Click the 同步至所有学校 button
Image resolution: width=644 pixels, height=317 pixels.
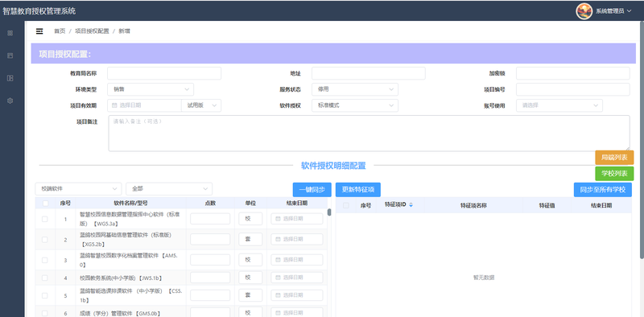602,190
